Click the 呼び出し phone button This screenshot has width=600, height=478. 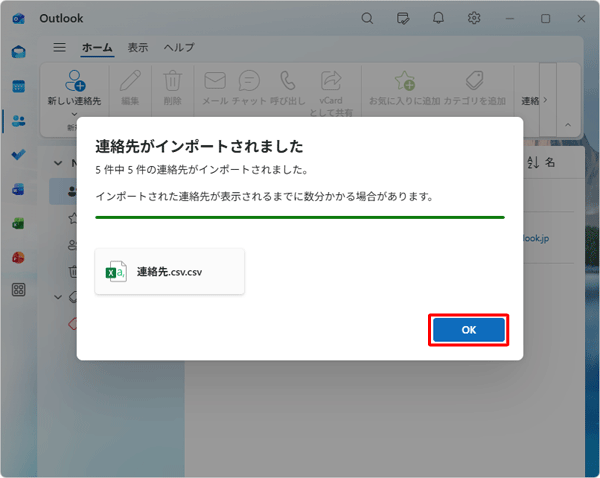(x=288, y=88)
